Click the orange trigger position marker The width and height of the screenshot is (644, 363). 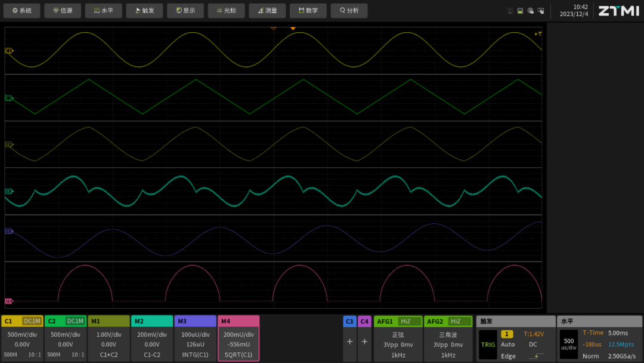coord(293,28)
